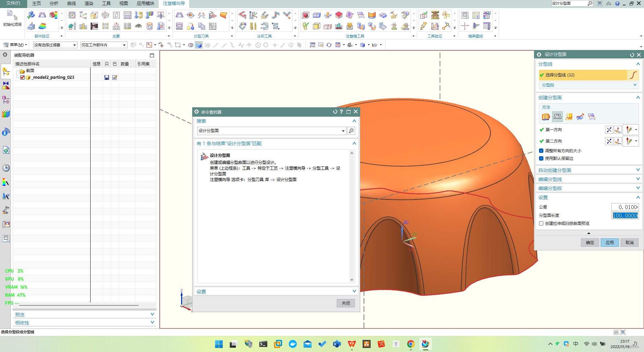Toggle 调整所有方向的大小 checkbox
Viewport: 644px width, 352px height.
(x=541, y=151)
